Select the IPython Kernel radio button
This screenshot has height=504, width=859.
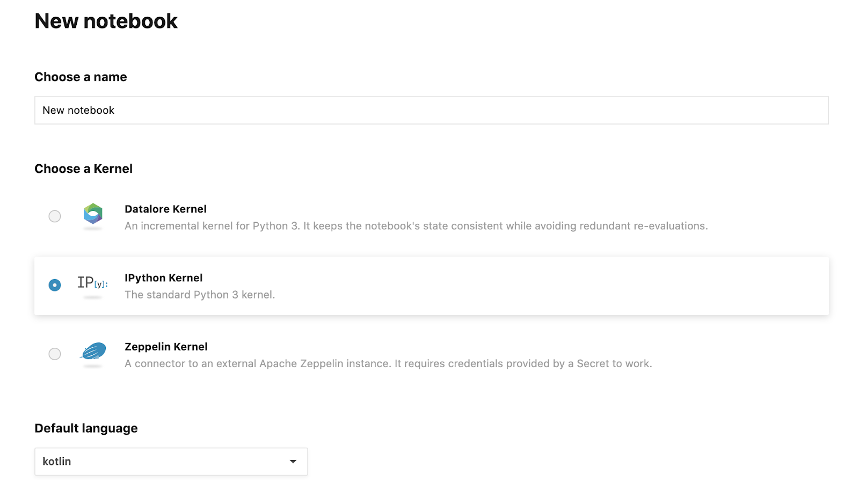click(x=55, y=285)
